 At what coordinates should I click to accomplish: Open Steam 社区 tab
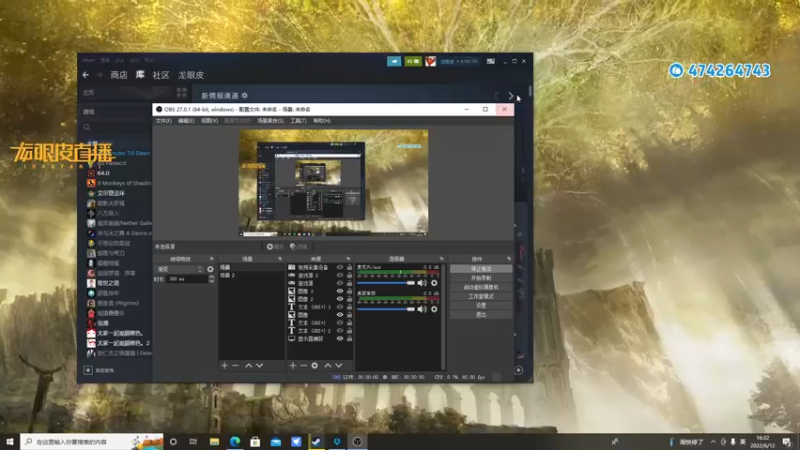[x=161, y=75]
